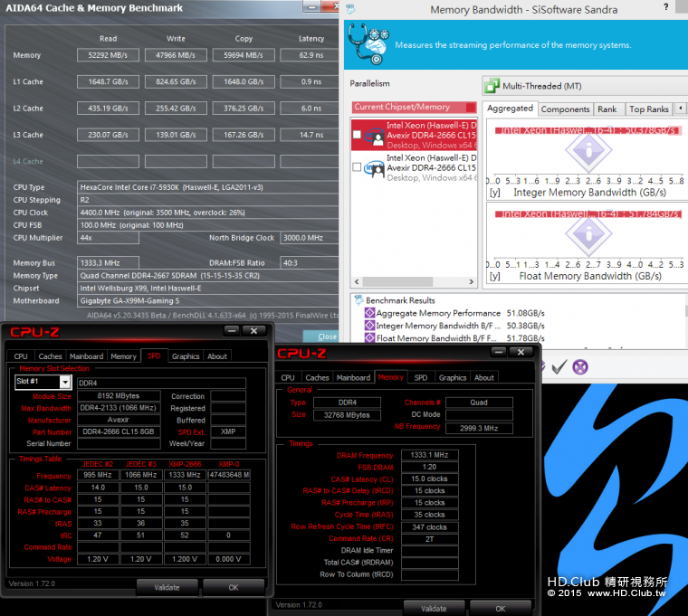
Task: Click Validate in CPU-Z SPD window
Action: (167, 587)
